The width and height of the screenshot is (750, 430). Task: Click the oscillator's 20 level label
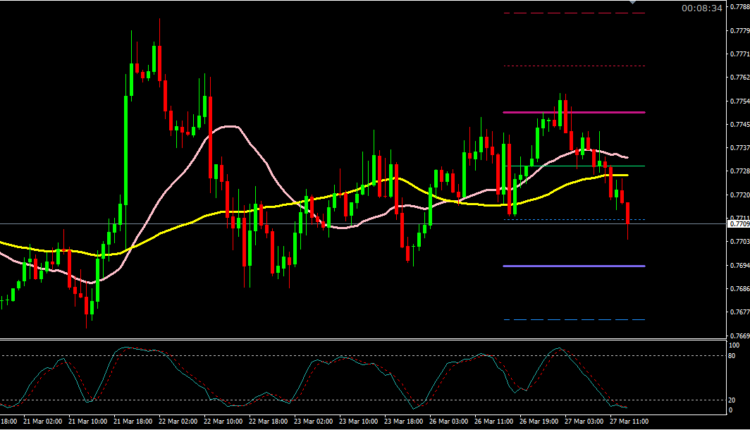point(732,400)
